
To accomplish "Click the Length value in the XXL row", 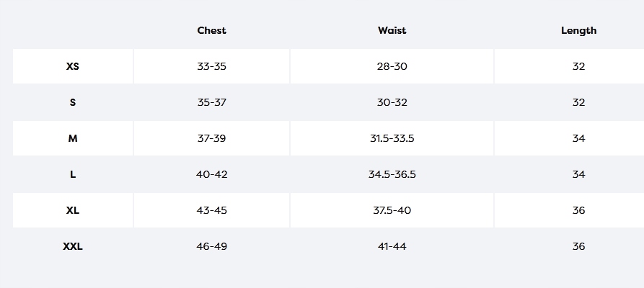I will [578, 246].
